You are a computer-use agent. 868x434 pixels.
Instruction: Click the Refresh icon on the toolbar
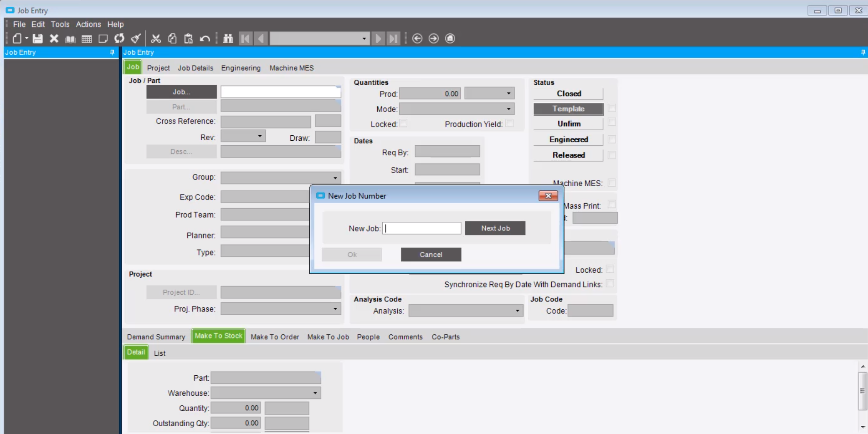click(119, 39)
